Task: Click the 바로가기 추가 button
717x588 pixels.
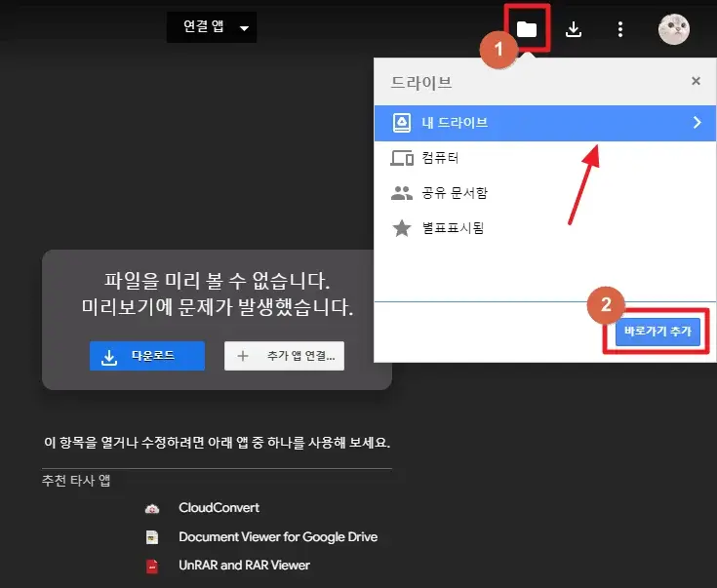Action: (x=657, y=331)
